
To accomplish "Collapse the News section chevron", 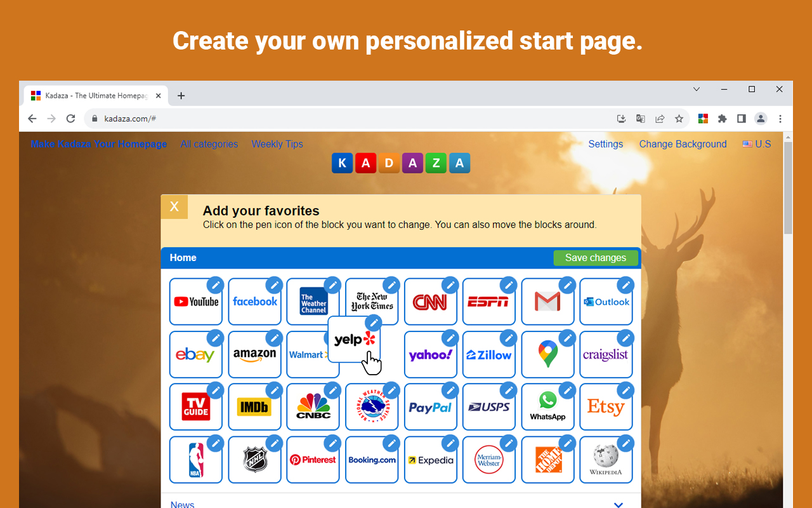I will (x=619, y=504).
